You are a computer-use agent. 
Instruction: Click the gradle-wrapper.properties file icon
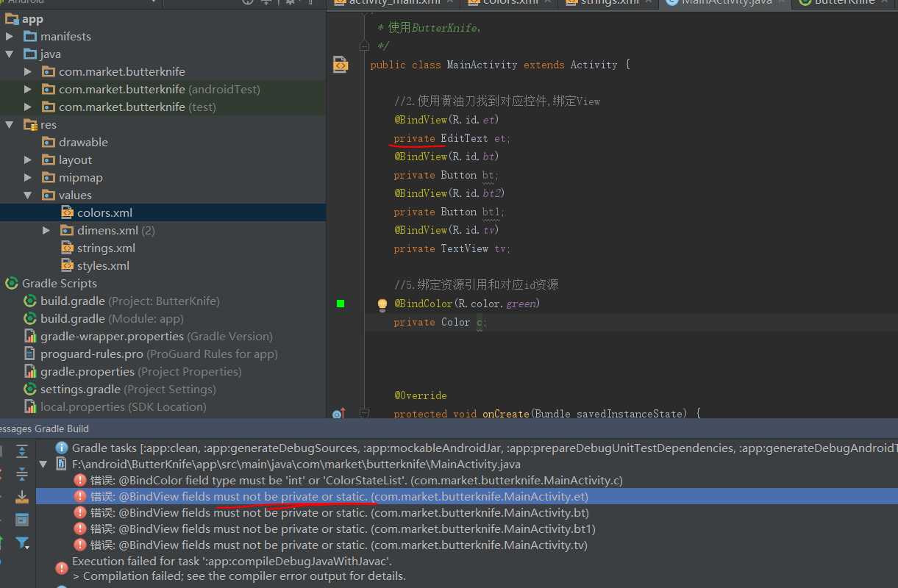click(x=30, y=336)
